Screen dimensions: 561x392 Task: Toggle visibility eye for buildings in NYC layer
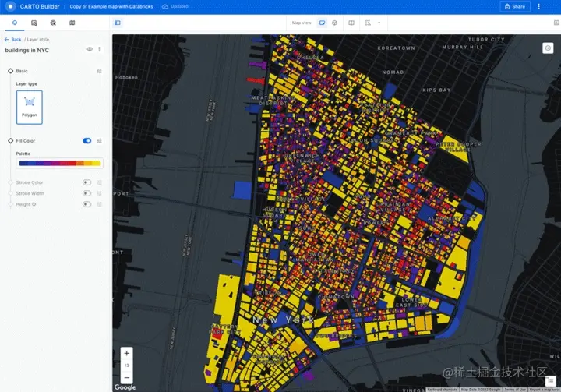click(x=90, y=49)
